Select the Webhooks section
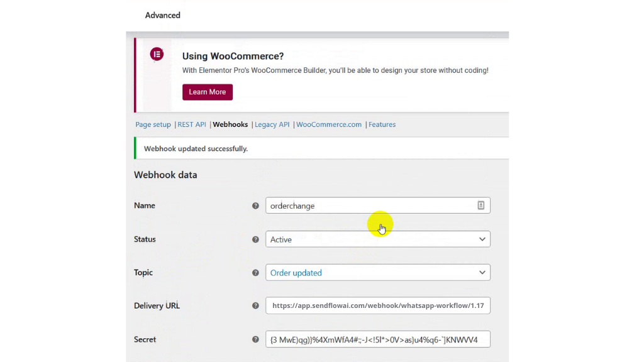 pos(230,124)
